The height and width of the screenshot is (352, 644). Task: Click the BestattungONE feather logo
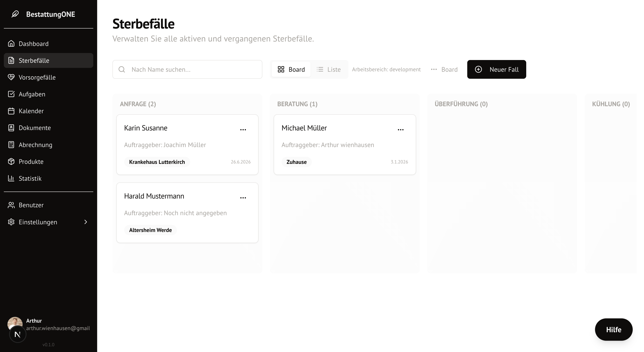tap(15, 14)
